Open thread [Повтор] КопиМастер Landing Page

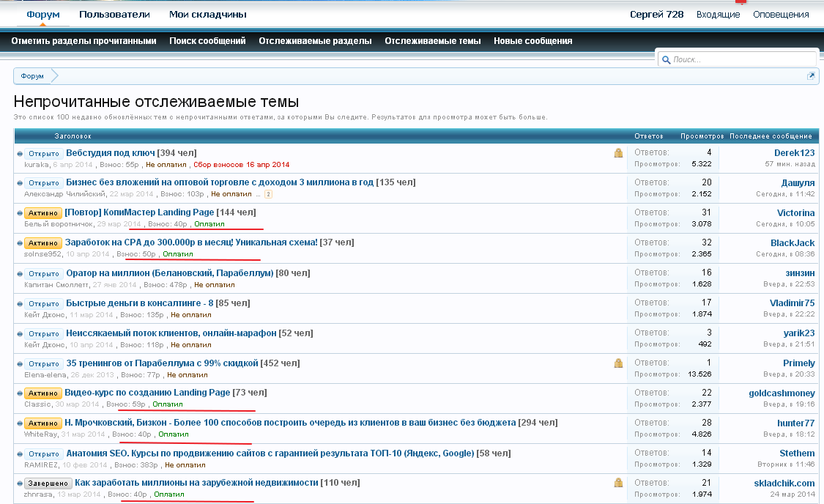(x=139, y=212)
